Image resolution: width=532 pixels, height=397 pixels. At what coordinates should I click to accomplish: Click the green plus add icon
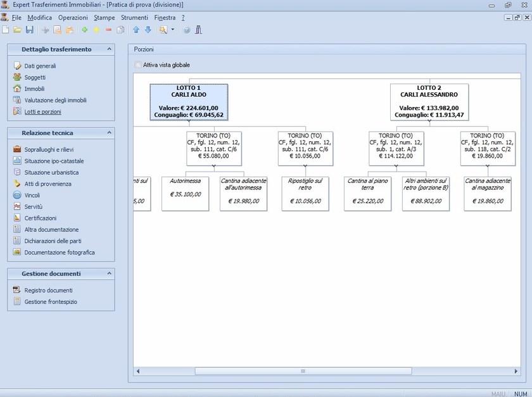point(85,30)
